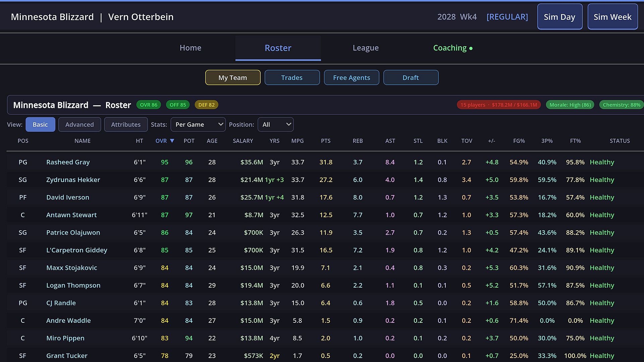Click the OVR 86 team badge
Viewport: 644px width, 362px height.
pos(149,105)
